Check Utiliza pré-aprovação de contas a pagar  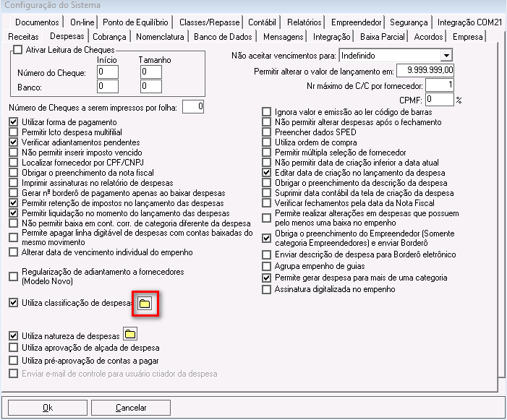pos(13,361)
